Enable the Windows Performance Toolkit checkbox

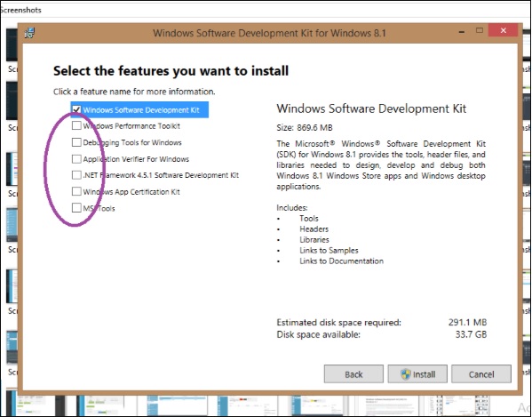pyautogui.click(x=76, y=125)
